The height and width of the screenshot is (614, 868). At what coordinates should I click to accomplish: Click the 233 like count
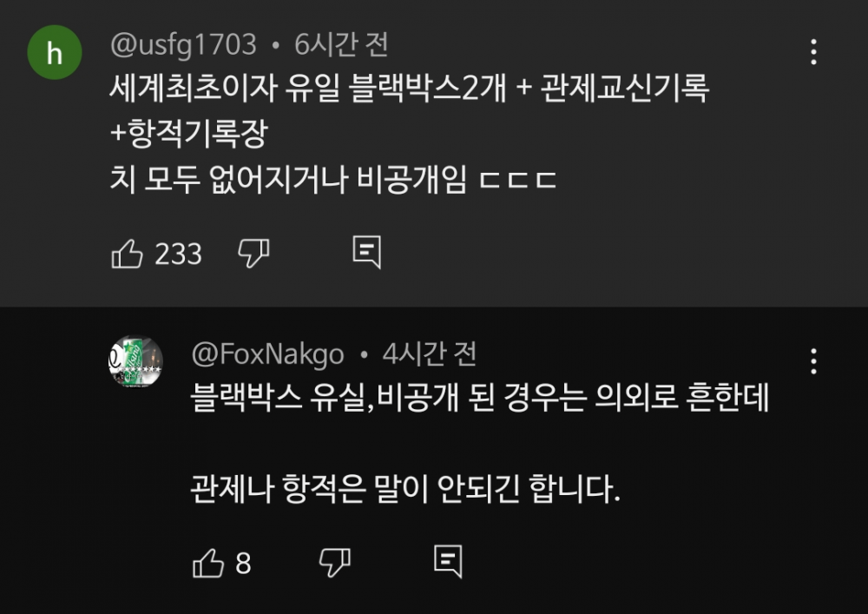coord(178,254)
